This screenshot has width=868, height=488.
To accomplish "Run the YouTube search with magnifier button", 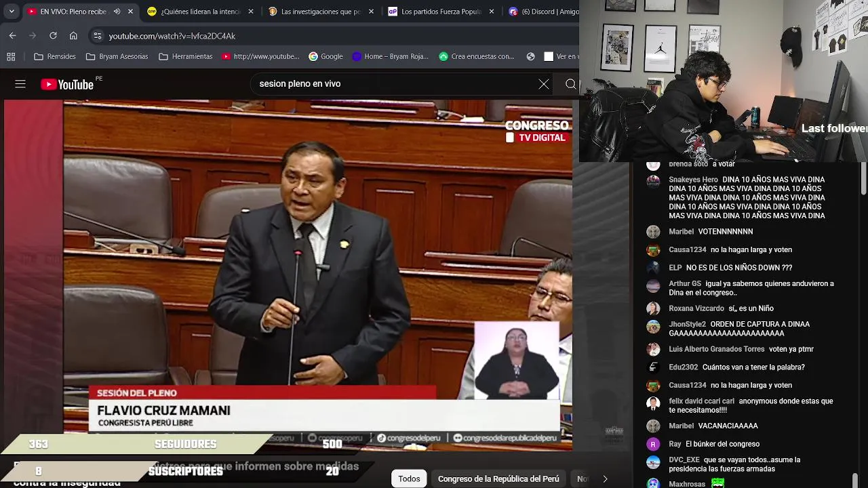I will click(x=570, y=84).
